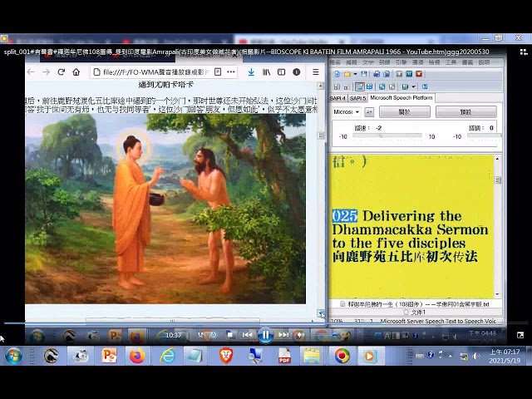Skip to previous track in player
The width and height of the screenshot is (532, 399).
248,335
